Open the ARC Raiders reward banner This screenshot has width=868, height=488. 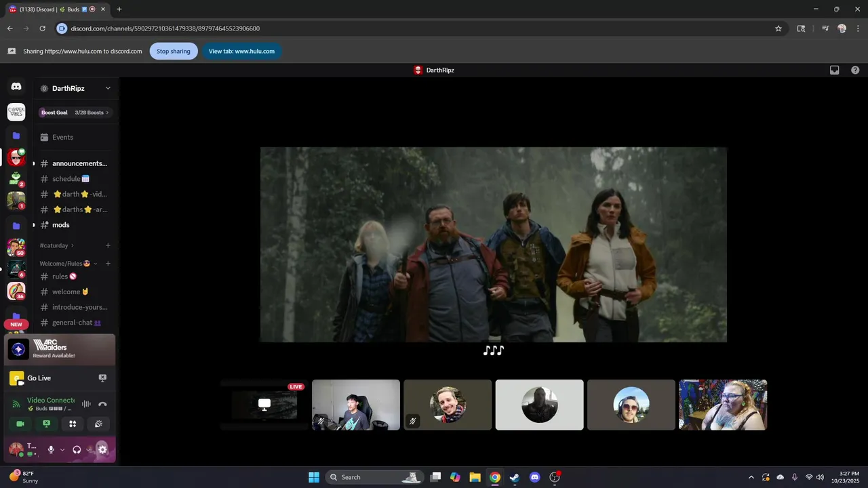60,349
